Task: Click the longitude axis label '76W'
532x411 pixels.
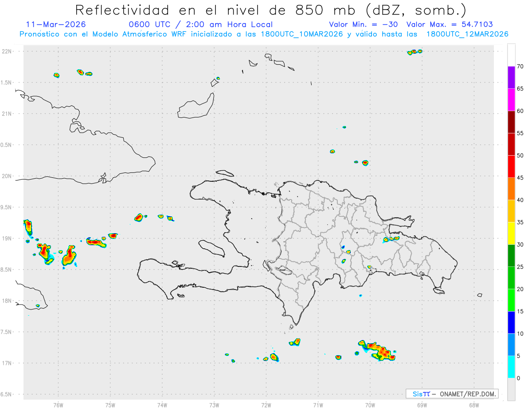Action: click(58, 405)
